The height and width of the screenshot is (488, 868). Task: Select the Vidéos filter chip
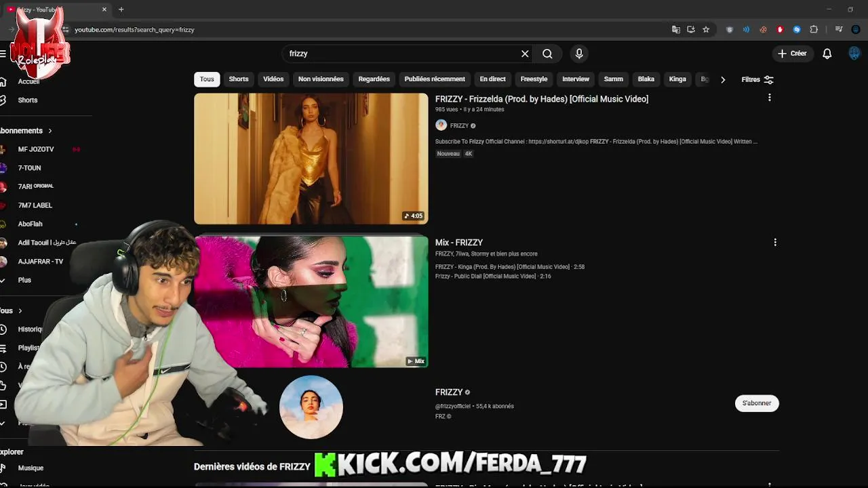(273, 79)
